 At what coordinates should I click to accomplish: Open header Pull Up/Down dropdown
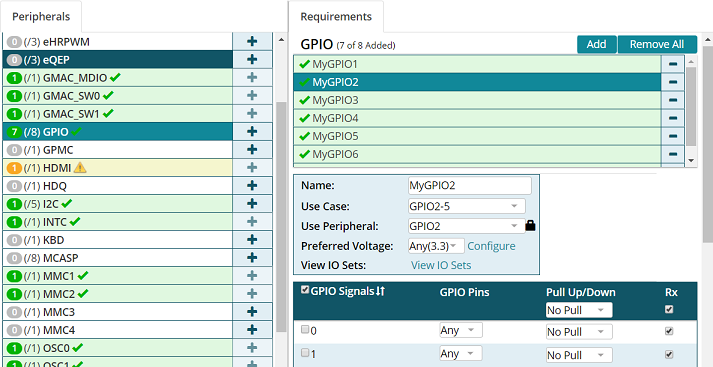point(579,311)
